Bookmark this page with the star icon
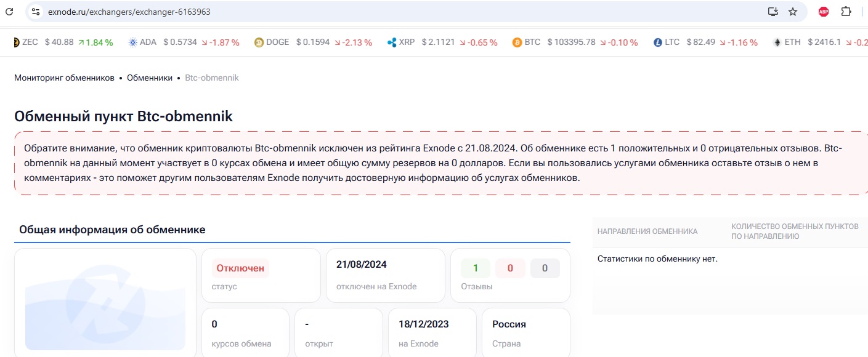Viewport: 868px width, 357px height. pyautogui.click(x=793, y=12)
